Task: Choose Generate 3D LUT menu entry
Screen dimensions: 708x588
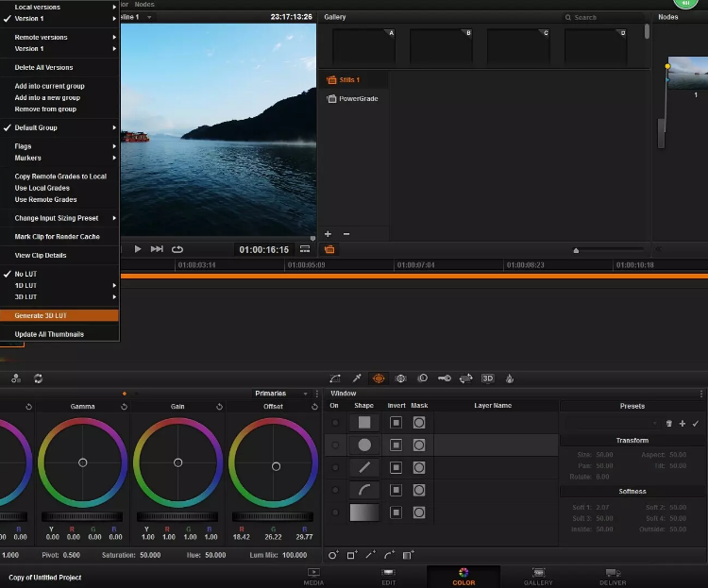Action: (59, 315)
